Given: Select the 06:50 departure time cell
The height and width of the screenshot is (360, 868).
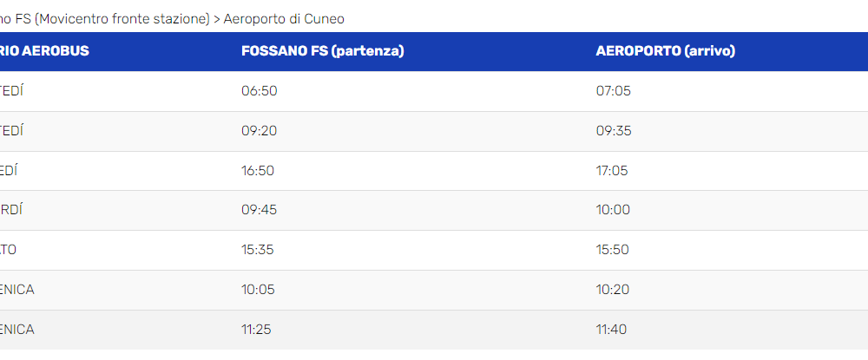Looking at the screenshot, I should (x=259, y=91).
